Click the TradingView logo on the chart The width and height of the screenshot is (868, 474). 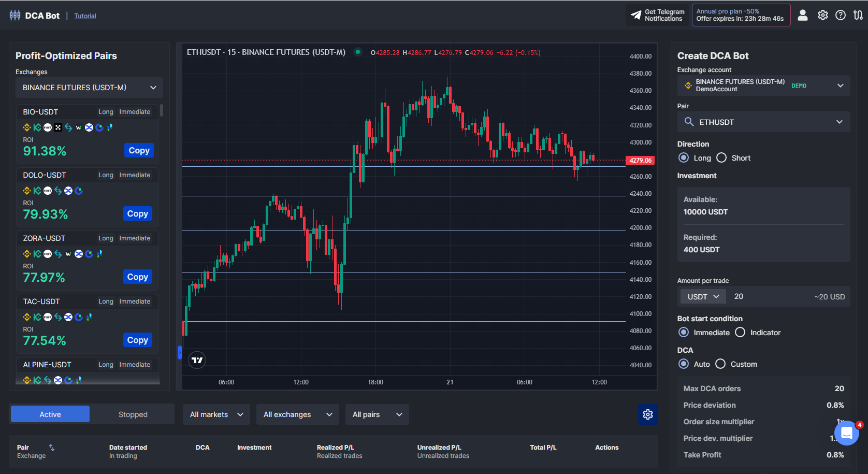point(197,360)
